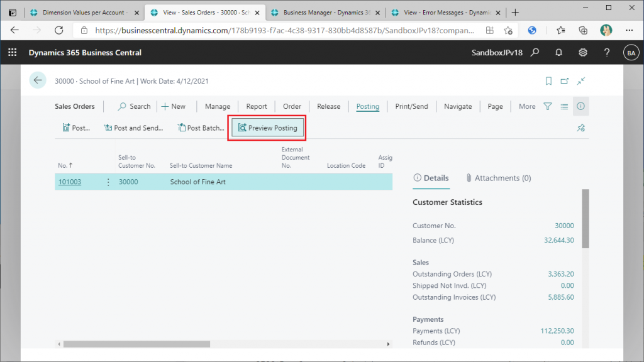Toggle the FactBox information pane icon
This screenshot has height=362, width=644.
[580, 106]
